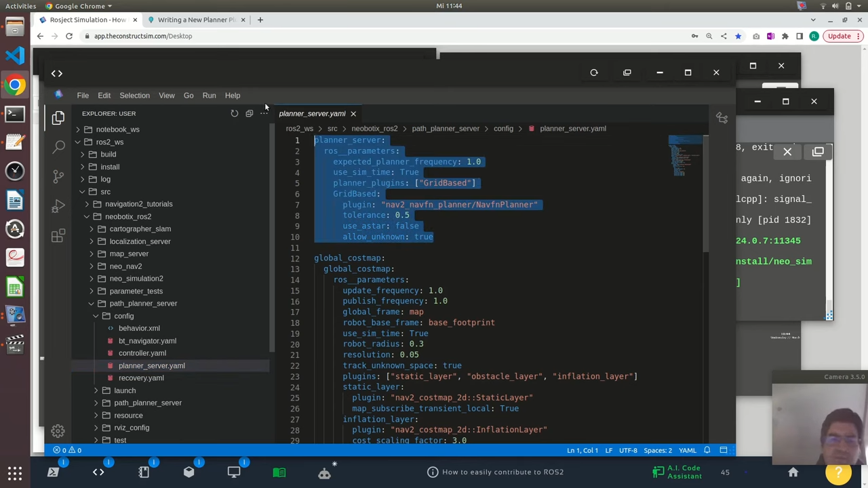Click the Chrome Update button
868x488 pixels.
tap(840, 36)
